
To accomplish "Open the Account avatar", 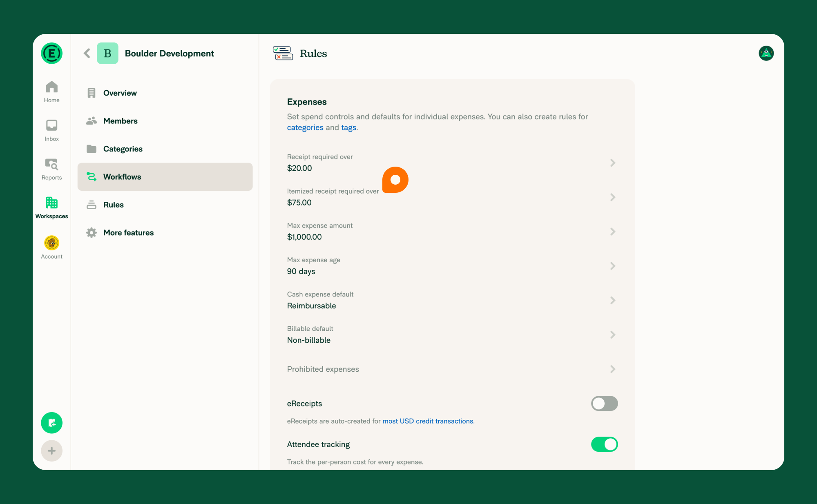I will [51, 243].
